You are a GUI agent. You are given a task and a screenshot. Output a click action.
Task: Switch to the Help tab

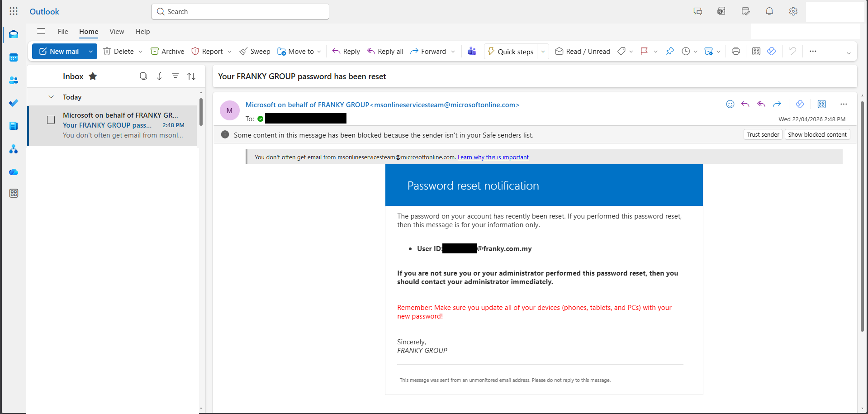coord(143,32)
